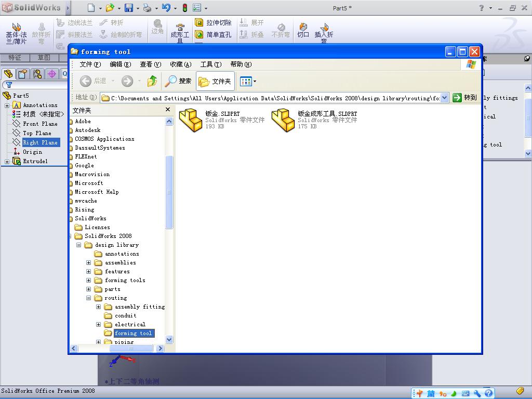Click the Save icon in SolidWorks toolbar
Screen dimensions: 532x399
(129, 7)
